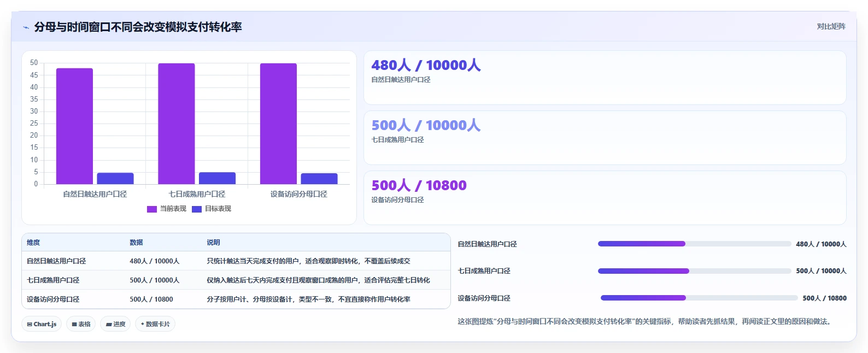Click the purple bar for 设备访问分母口径
This screenshot has width=868, height=353.
[x=278, y=123]
